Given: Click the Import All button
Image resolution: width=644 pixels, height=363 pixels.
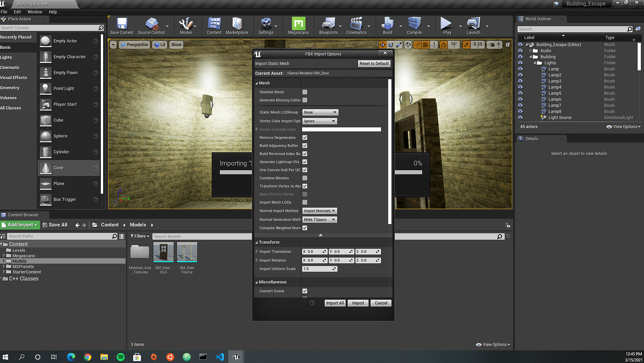Looking at the screenshot, I should 335,303.
